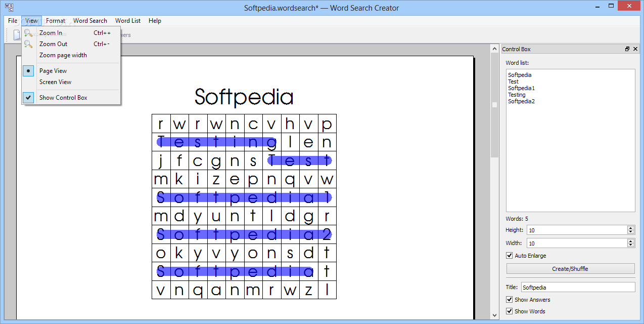This screenshot has width=644, height=324.
Task: Toggle the Show Answers checkbox
Action: [x=510, y=300]
